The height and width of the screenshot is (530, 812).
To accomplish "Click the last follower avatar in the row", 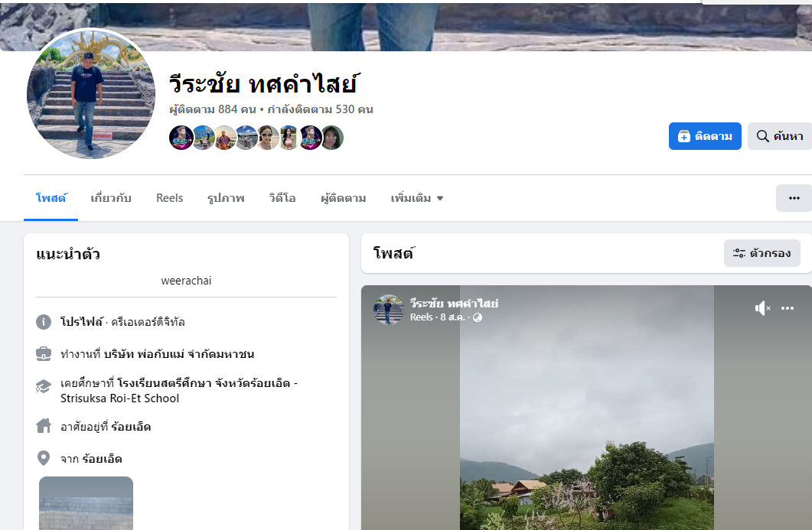I will click(331, 138).
